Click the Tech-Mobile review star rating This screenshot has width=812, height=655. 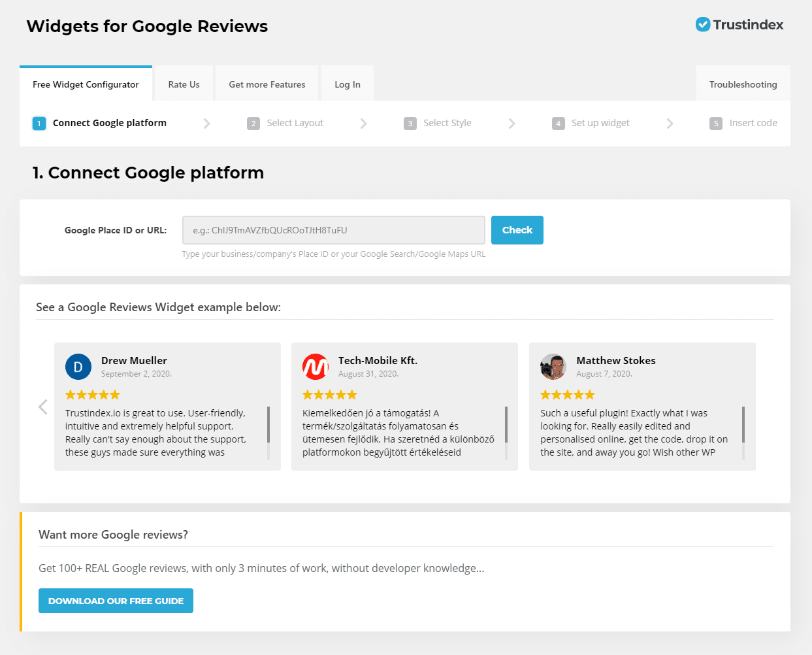point(330,394)
